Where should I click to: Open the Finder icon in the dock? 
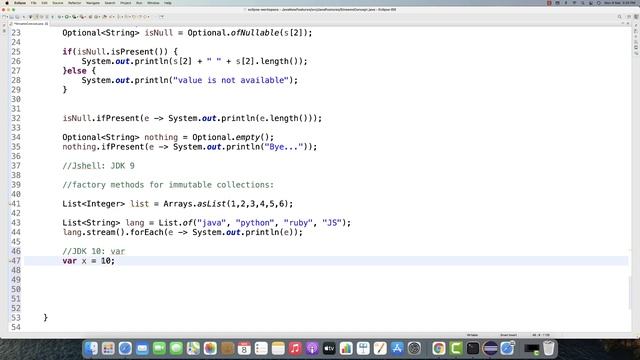coord(91,348)
